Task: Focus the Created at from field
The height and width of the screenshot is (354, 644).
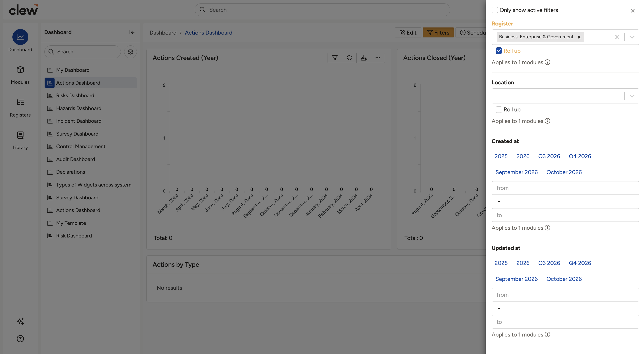Action: click(565, 188)
